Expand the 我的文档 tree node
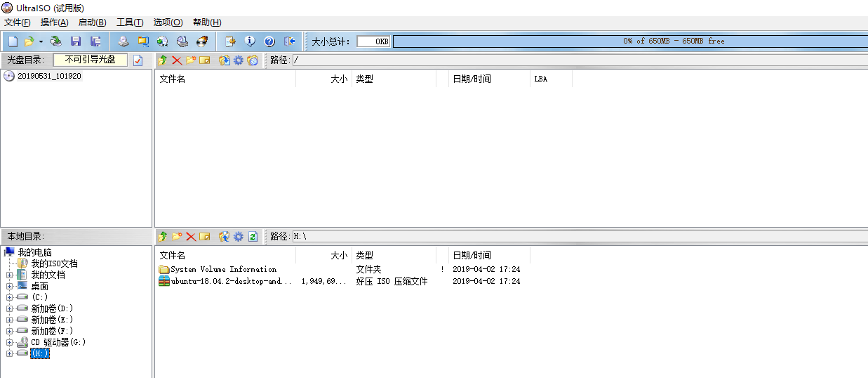 (9, 275)
